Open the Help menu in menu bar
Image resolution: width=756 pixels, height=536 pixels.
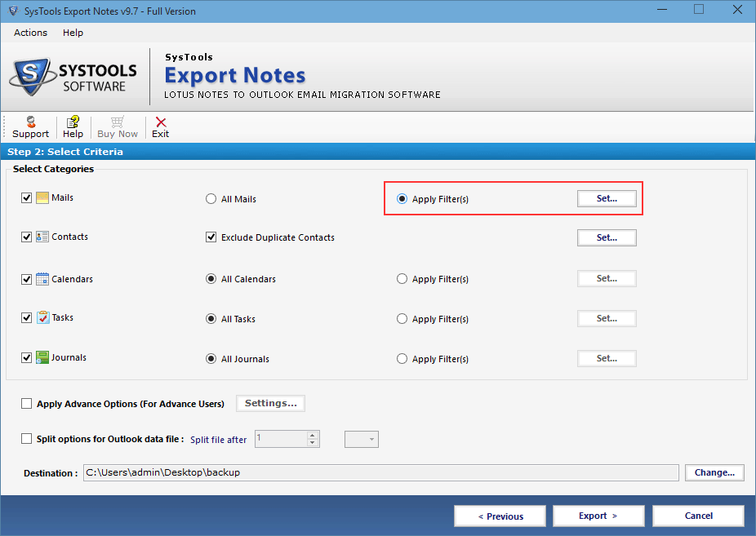[73, 33]
